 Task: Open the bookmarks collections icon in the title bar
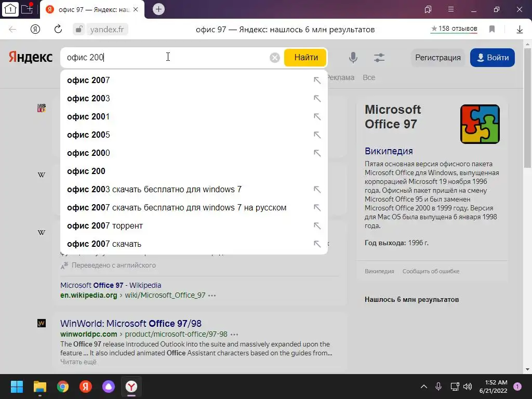pyautogui.click(x=428, y=9)
